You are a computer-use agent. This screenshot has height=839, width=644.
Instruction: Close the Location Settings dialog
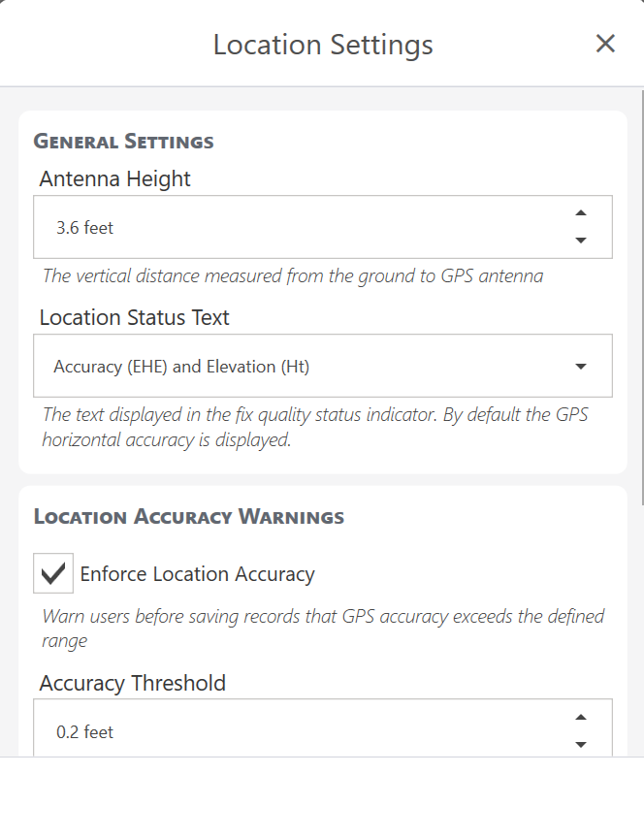click(x=605, y=44)
